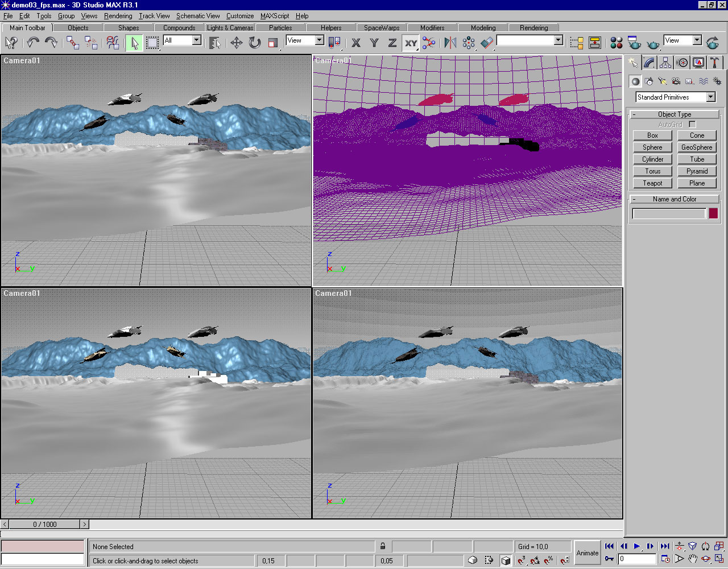Switch to the Modifiers tab
The image size is (728, 569).
[x=432, y=27]
